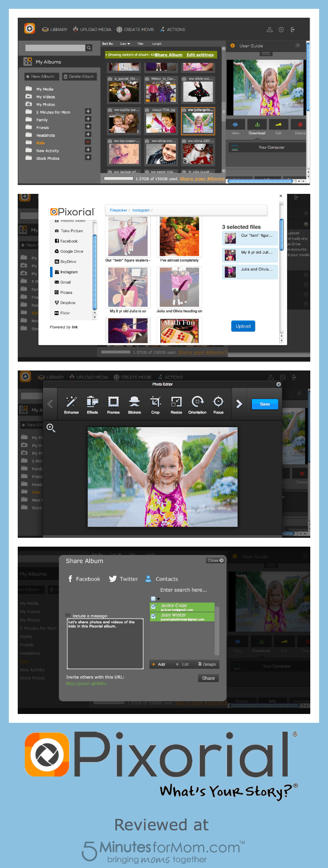Show next tools with Photo Editor right arrow
The width and height of the screenshot is (328, 868).
pyautogui.click(x=239, y=404)
